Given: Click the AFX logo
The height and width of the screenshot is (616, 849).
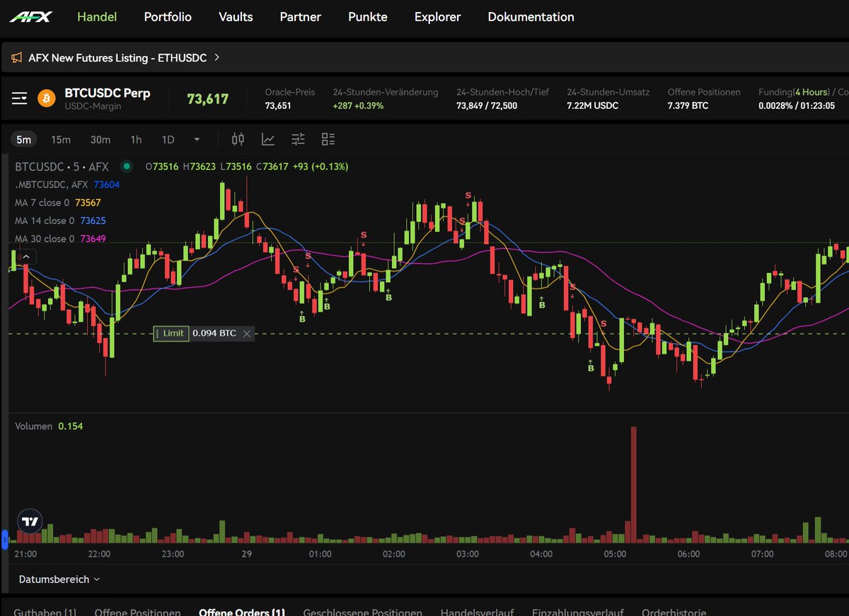Looking at the screenshot, I should 30,17.
